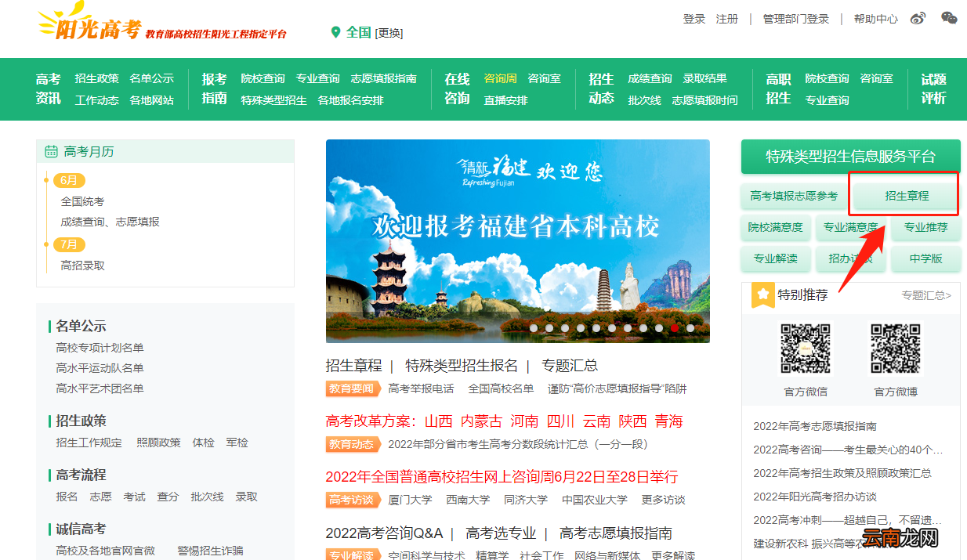Open 帮助中心 help link
Image resolution: width=967 pixels, height=560 pixels.
tap(876, 19)
